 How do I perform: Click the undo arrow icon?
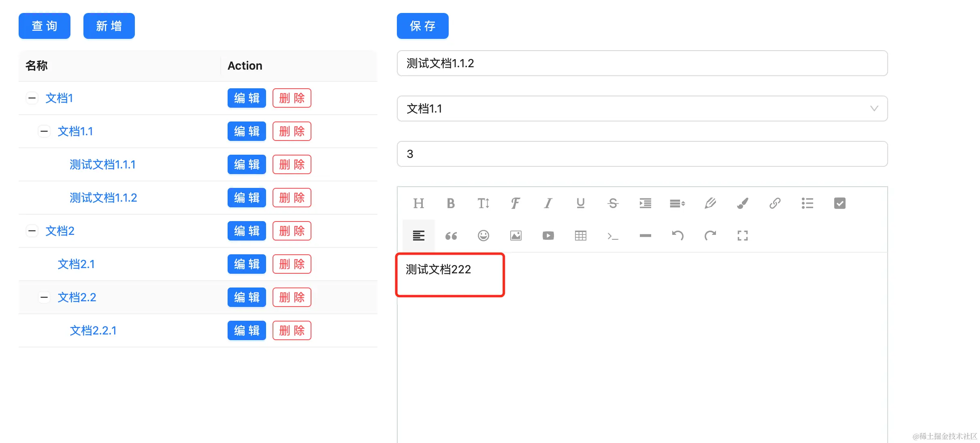[x=677, y=236]
